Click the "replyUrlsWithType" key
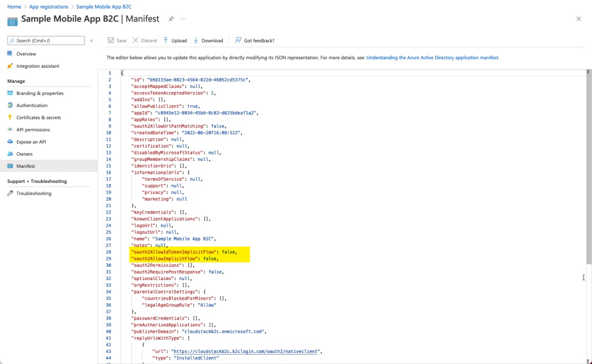Image resolution: width=592 pixels, height=364 pixels. [157, 338]
